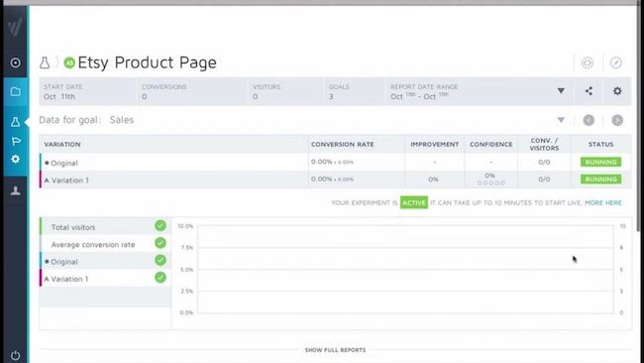644x363 pixels.
Task: Toggle the Variation 1 series checkmark in the legend
Action: [161, 278]
